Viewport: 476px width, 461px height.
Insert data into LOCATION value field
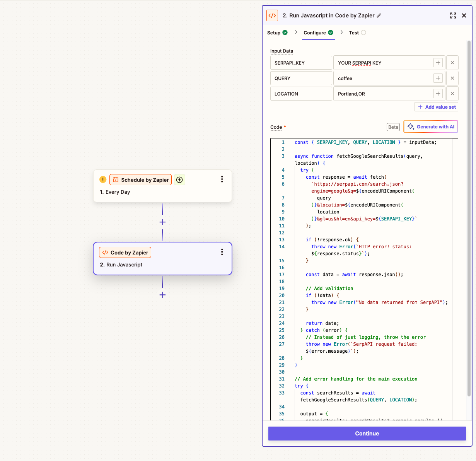(x=438, y=94)
